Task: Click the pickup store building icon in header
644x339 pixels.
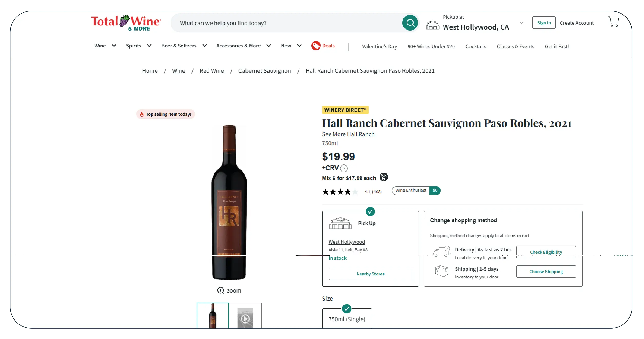Action: click(x=432, y=25)
